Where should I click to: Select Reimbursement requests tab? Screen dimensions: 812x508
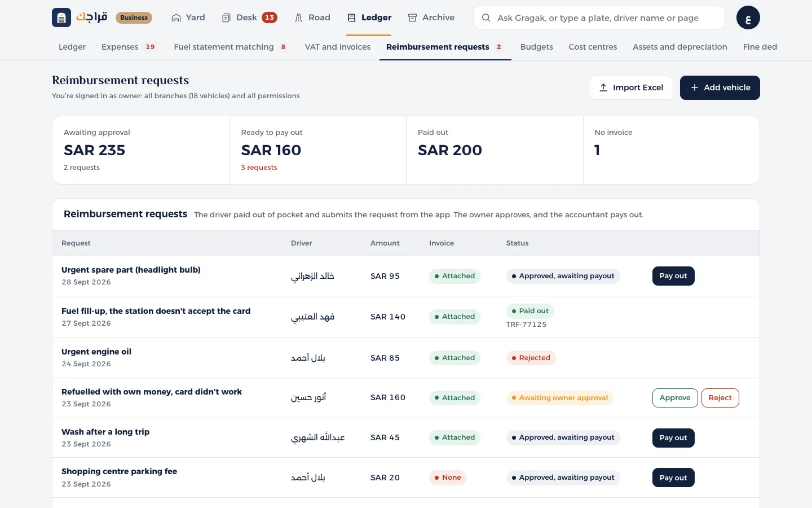click(445, 47)
